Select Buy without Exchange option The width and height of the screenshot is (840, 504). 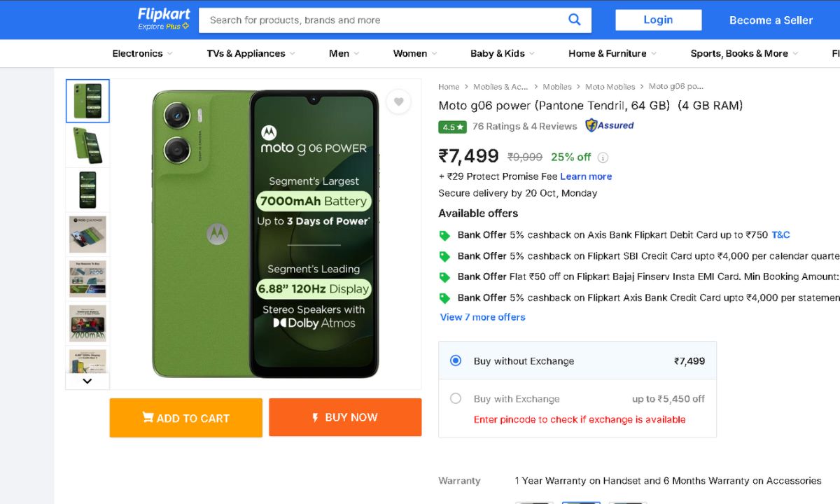(x=456, y=361)
